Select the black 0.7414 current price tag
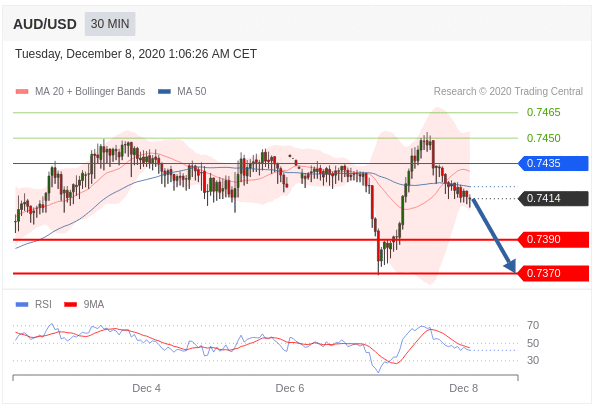The width and height of the screenshot is (595, 410). (x=553, y=199)
